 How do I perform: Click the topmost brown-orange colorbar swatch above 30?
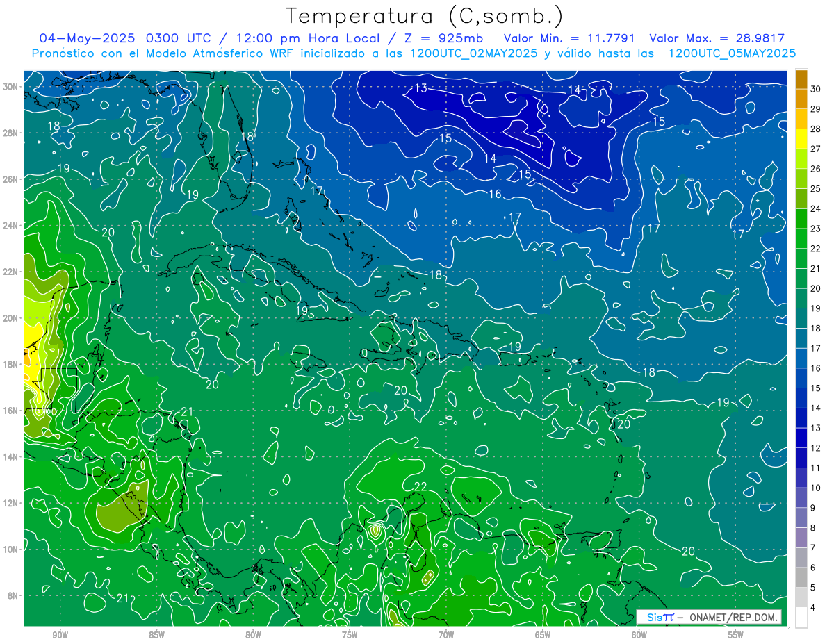point(801,79)
